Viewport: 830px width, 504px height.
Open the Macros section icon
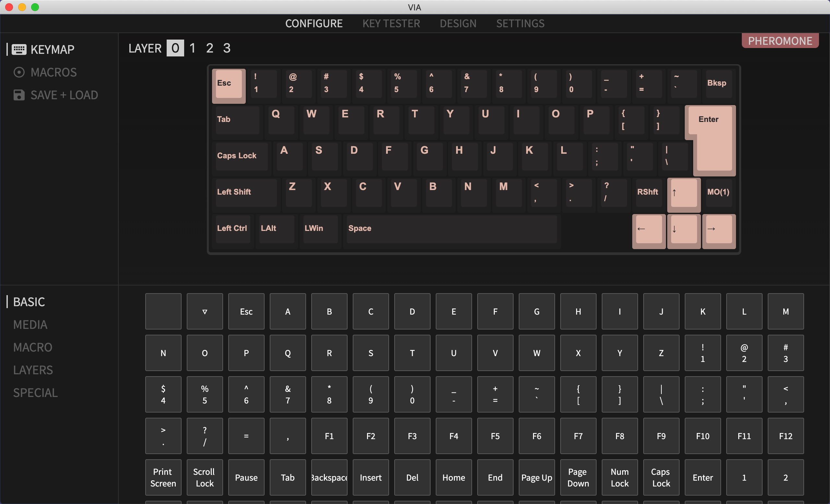pos(19,72)
